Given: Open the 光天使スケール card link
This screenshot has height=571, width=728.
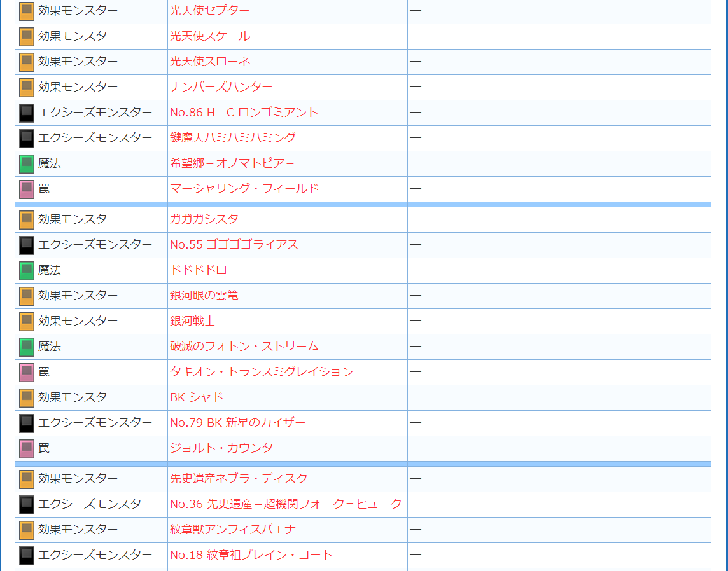Looking at the screenshot, I should coord(210,36).
